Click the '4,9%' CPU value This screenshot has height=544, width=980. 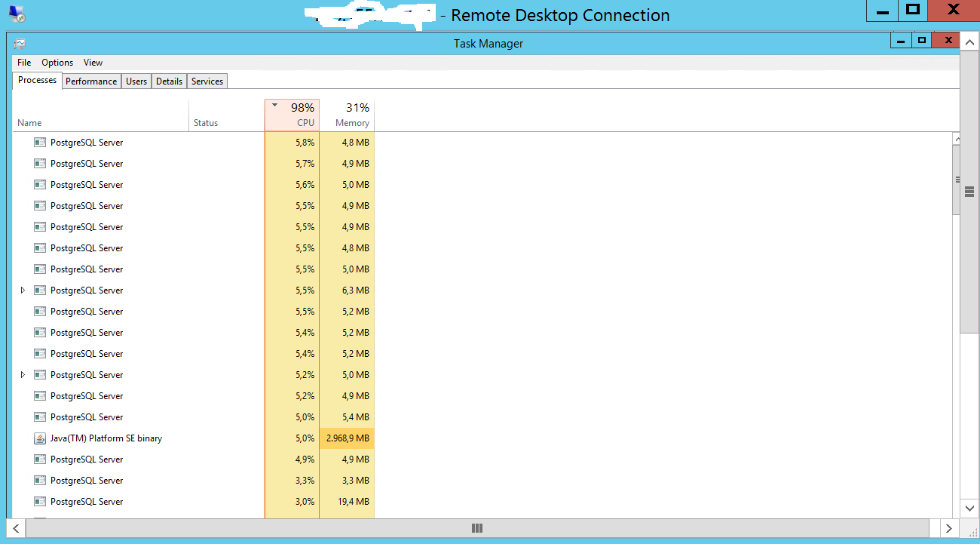coord(305,459)
